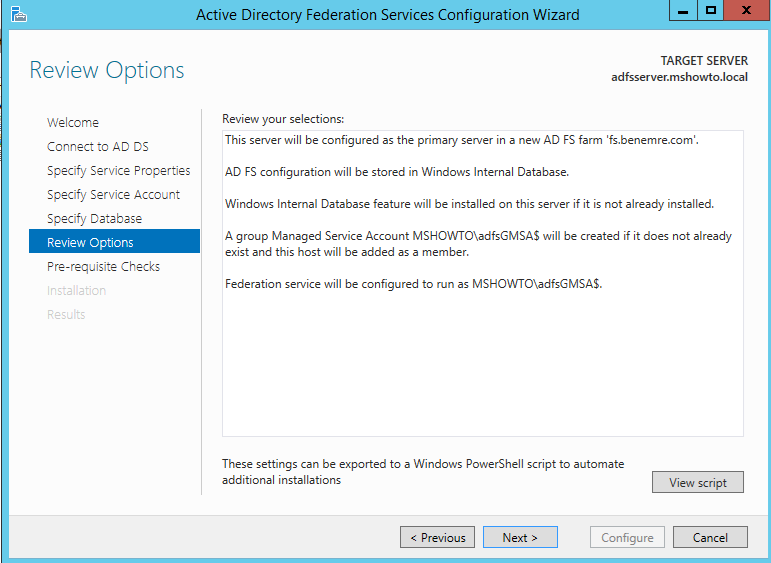Open the Specify Database step

click(94, 219)
